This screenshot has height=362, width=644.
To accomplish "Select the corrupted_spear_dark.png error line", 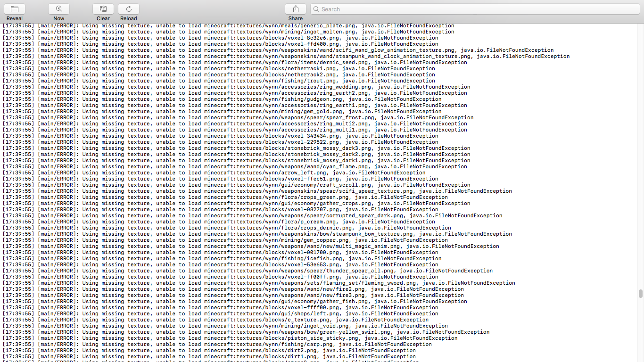I will coord(252,216).
